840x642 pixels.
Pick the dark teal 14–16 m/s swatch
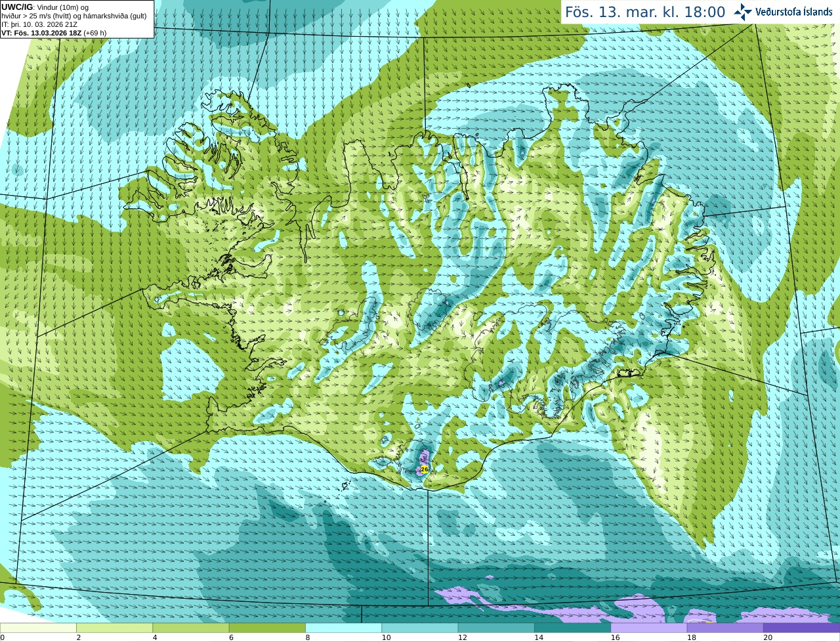572,628
